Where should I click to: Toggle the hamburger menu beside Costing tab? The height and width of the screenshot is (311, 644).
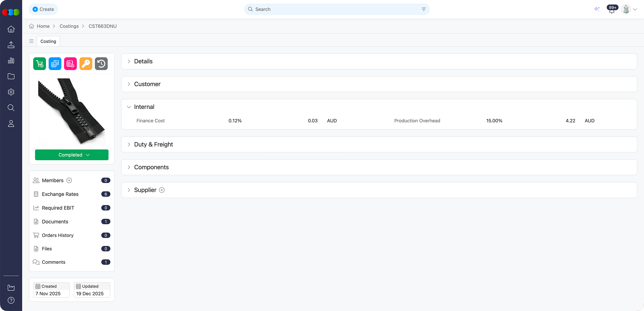click(x=31, y=41)
